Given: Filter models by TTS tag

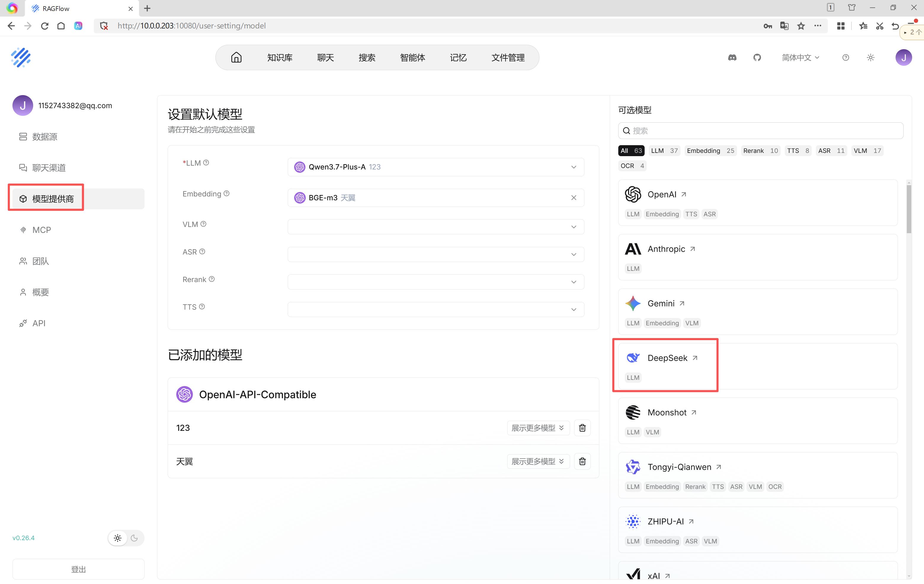Looking at the screenshot, I should coord(798,151).
